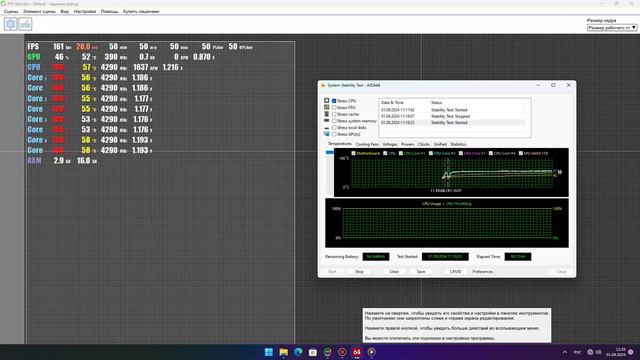640x360 pixels.
Task: Switch the RUS keyboard language indicator
Action: click(578, 352)
